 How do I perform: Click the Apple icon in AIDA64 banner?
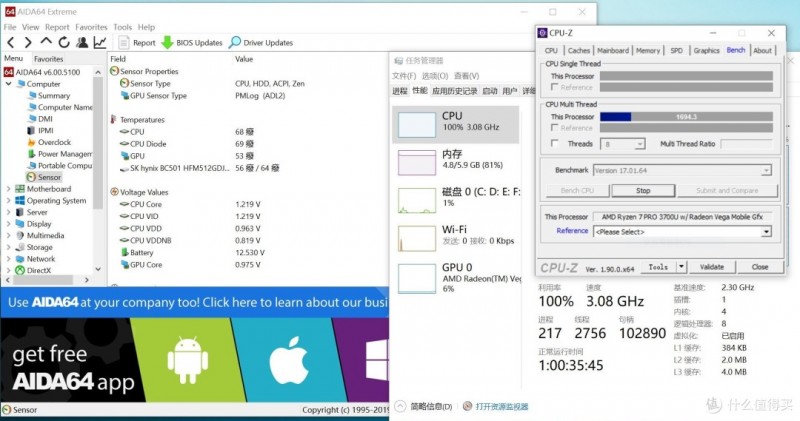pos(289,360)
